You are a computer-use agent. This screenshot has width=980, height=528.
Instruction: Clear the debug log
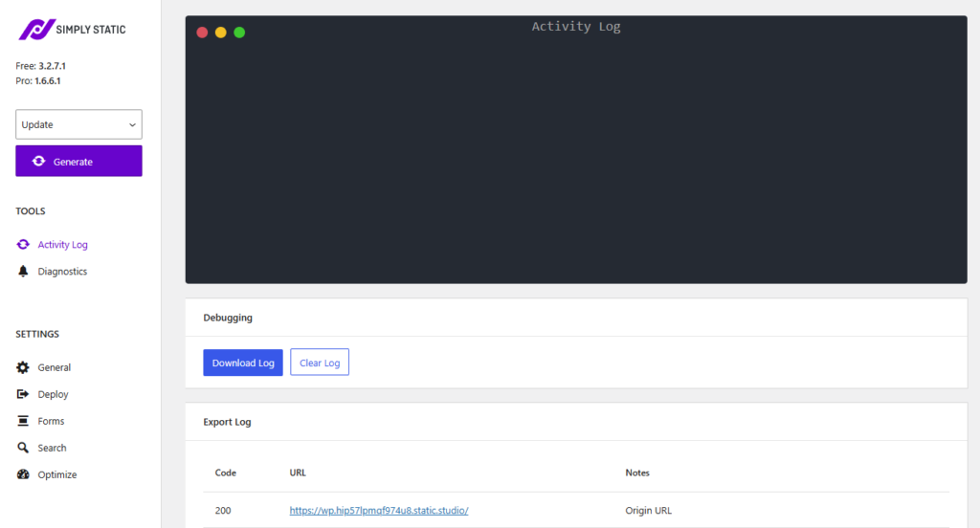pos(320,363)
